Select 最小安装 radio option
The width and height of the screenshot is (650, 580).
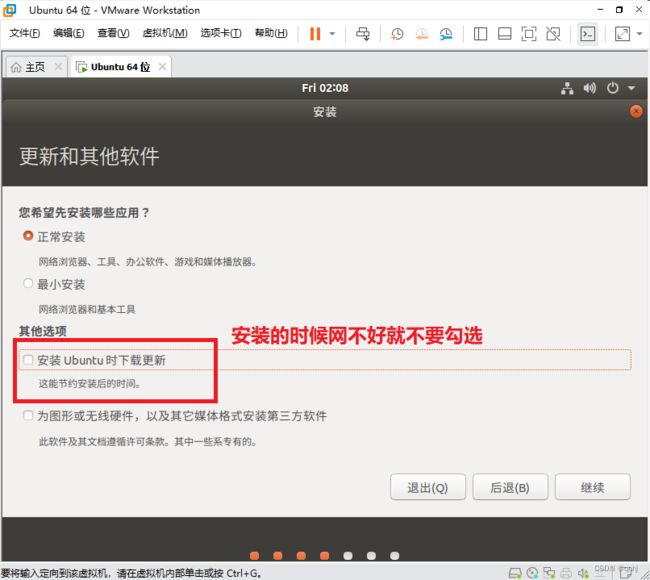[28, 283]
